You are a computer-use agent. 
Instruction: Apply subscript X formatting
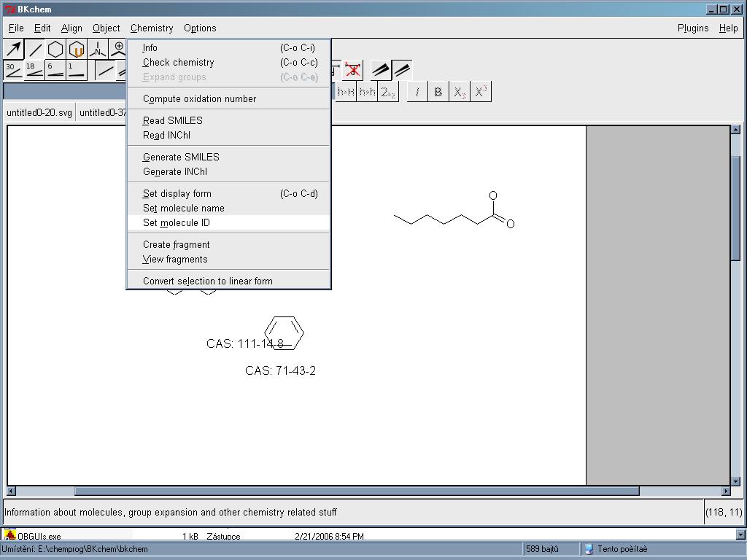click(x=460, y=91)
